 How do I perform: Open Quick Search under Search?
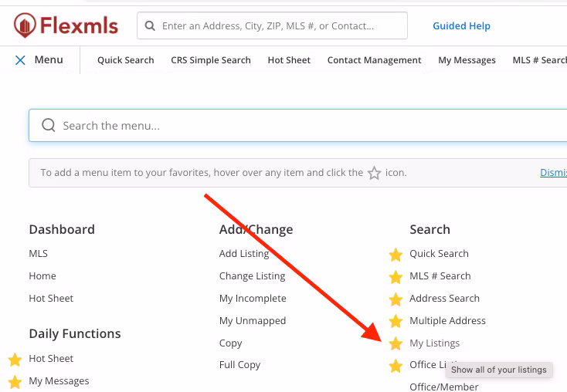tap(439, 254)
